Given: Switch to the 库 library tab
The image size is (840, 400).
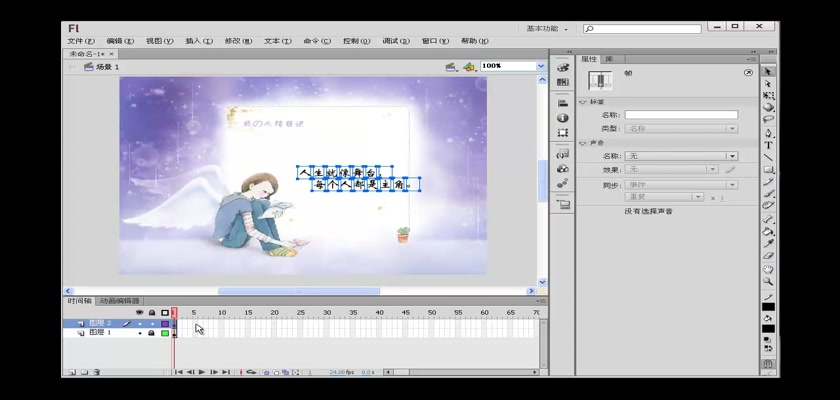Looking at the screenshot, I should pos(609,59).
